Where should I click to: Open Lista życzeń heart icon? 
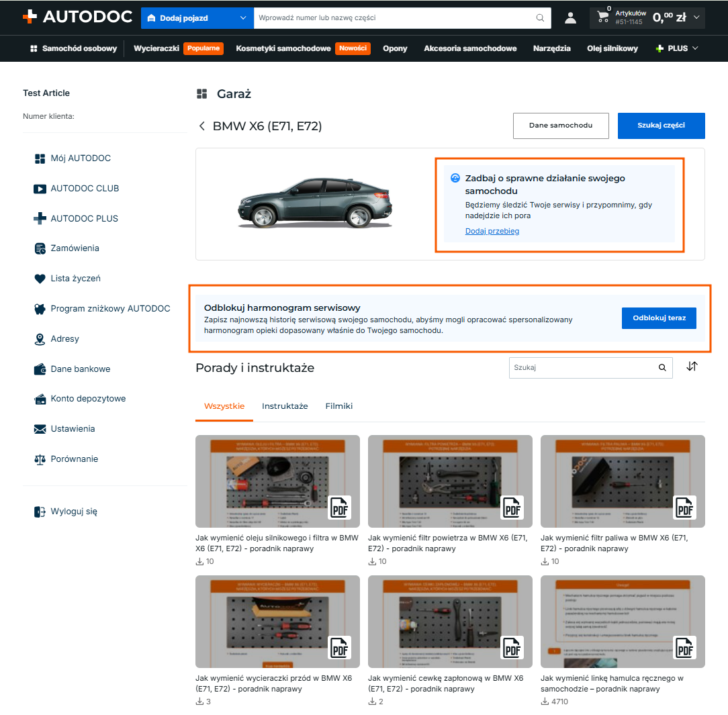(x=40, y=279)
